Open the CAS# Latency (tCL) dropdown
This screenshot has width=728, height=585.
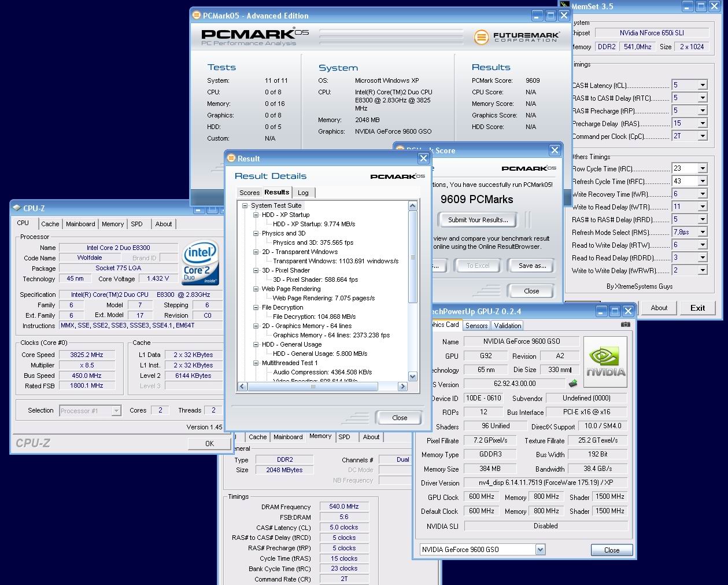[703, 85]
